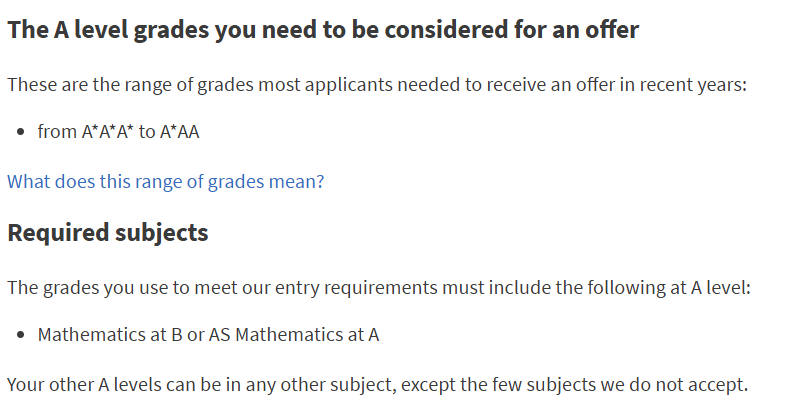Click 'most applicants' in the first paragraph
Image resolution: width=800 pixels, height=420 pixels.
[325, 85]
